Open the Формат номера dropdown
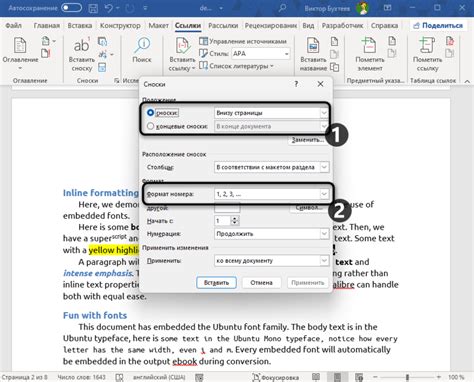The image size is (474, 382). 271,194
